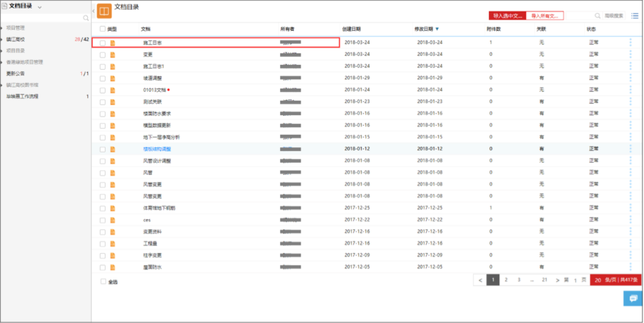This screenshot has width=644, height=323.
Task: Tick the checkbox for the 体育馆地下钢筋 row
Action: pos(102,209)
